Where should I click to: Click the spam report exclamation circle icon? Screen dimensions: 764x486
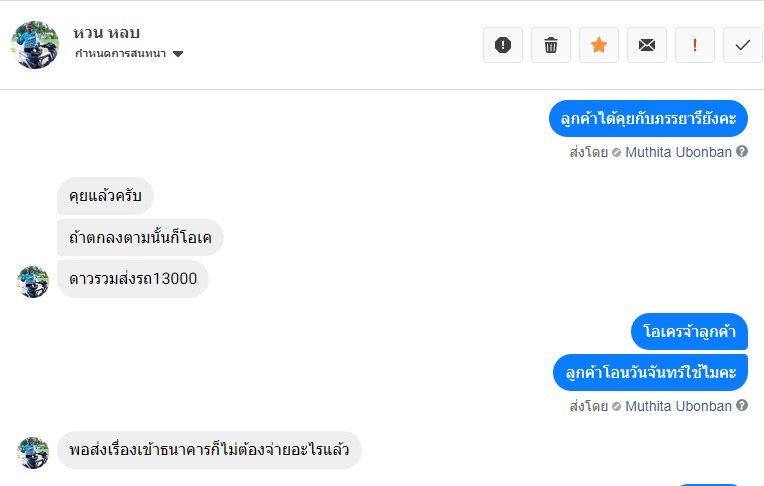pyautogui.click(x=503, y=45)
